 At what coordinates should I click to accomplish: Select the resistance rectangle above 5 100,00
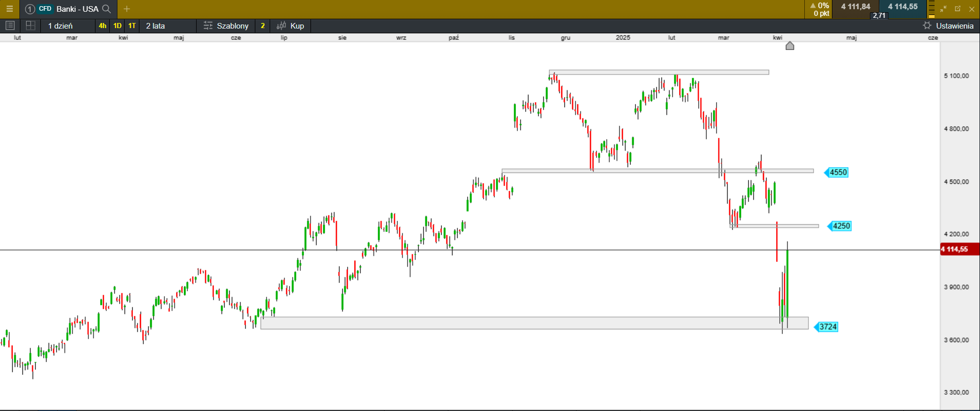click(659, 72)
